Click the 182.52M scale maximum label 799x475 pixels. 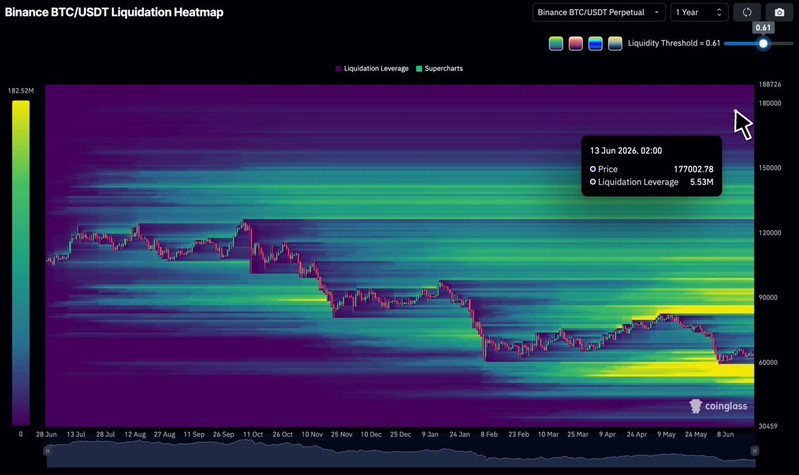(21, 91)
